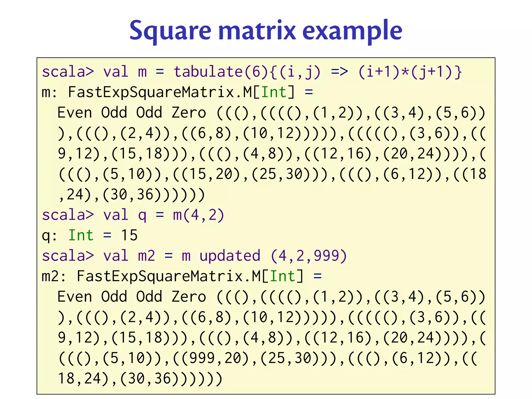Click the green 'Int' in 'm: FastExpSquareMatrix.M[Int]'
532x399 pixels.
pyautogui.click(x=274, y=92)
